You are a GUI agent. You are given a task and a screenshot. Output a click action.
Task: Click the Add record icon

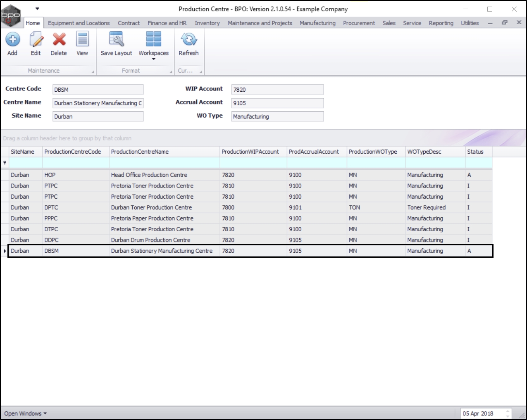(12, 40)
